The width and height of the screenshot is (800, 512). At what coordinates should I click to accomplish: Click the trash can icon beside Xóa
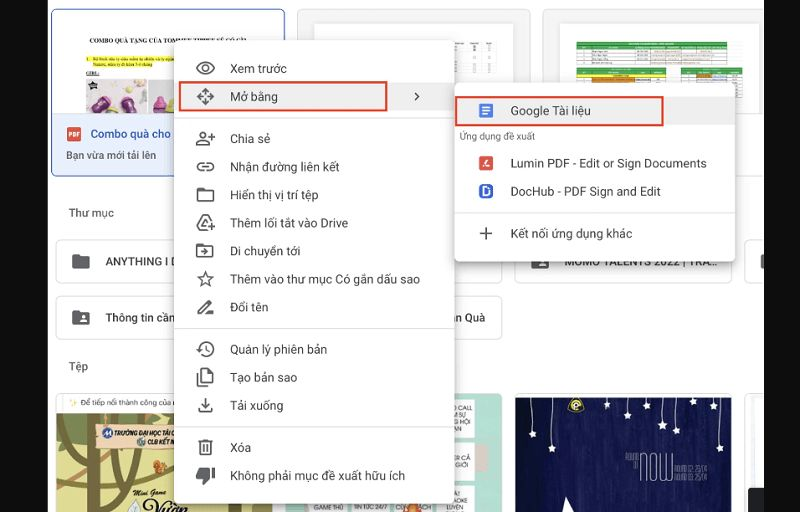click(206, 447)
